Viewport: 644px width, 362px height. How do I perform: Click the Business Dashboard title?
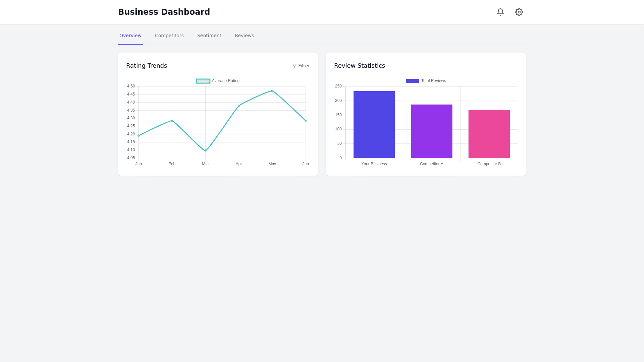pyautogui.click(x=164, y=12)
